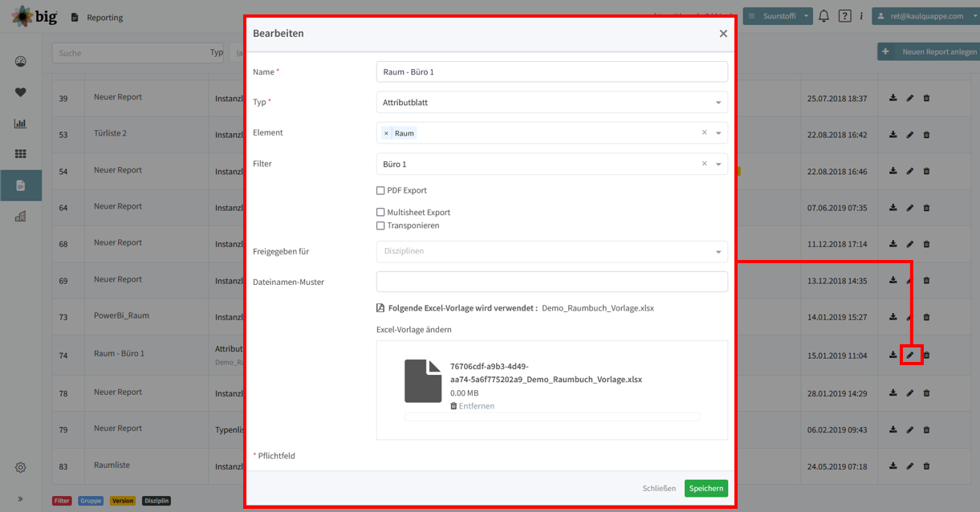
Task: Click the Raum - Büro 1 table row name
Action: pyautogui.click(x=120, y=353)
